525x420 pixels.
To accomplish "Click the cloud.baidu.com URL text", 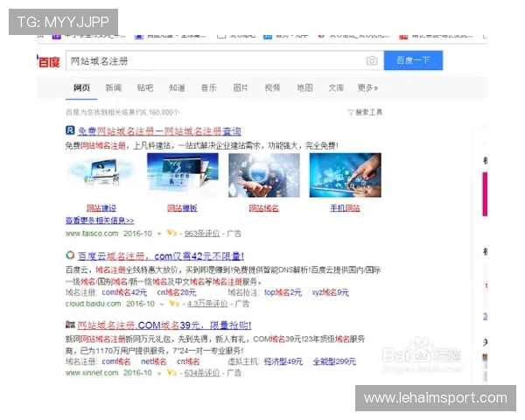I will (x=94, y=304).
